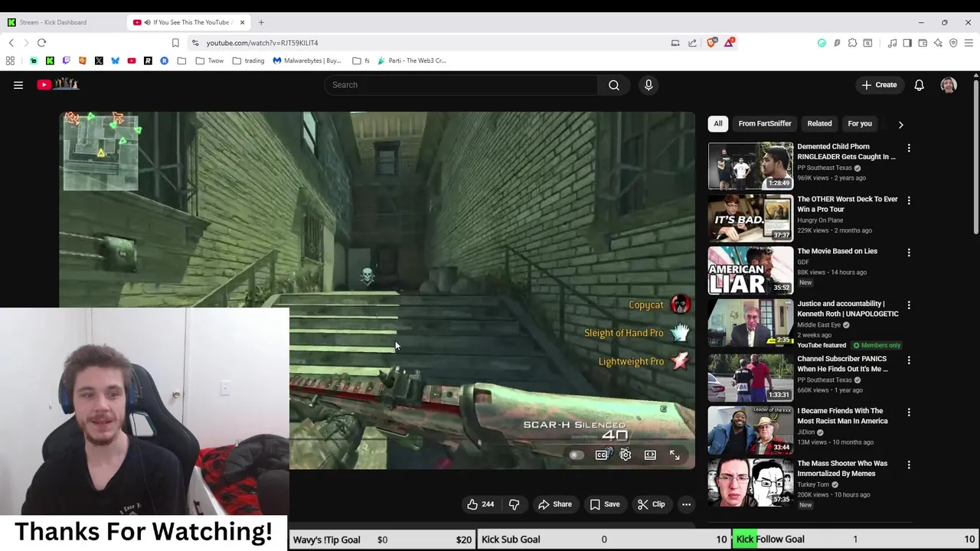Toggle closed captions in the player
This screenshot has width=980, height=551.
pos(602,455)
